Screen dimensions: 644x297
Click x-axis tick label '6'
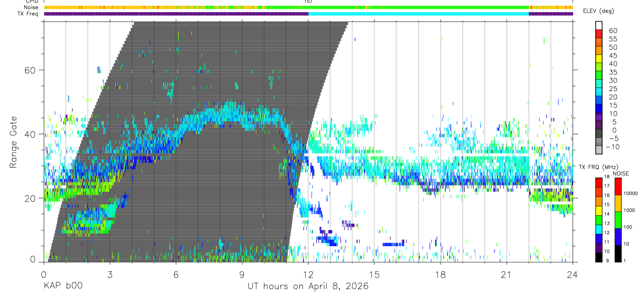tap(176, 274)
